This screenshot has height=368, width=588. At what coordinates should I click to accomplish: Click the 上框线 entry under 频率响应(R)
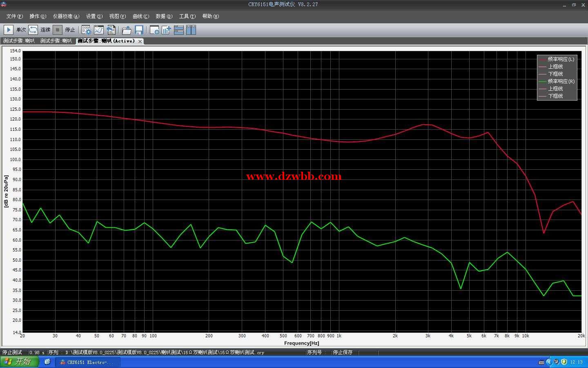pyautogui.click(x=551, y=89)
